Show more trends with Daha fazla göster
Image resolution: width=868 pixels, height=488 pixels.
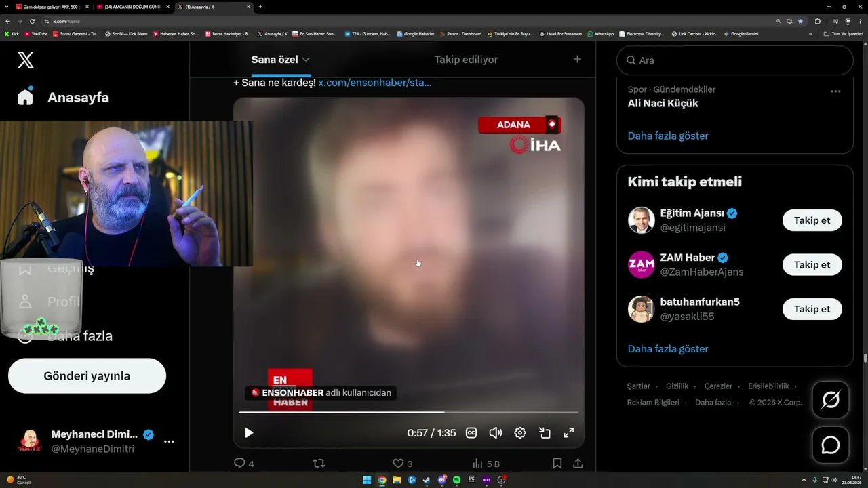tap(668, 136)
